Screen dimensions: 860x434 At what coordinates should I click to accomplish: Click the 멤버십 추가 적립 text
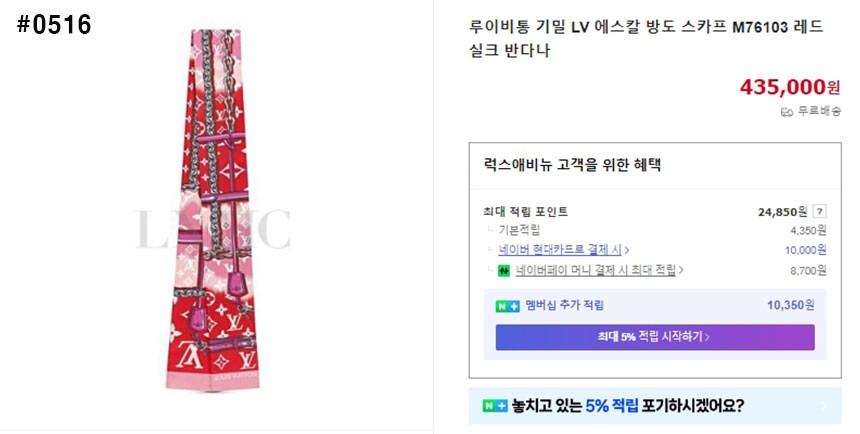564,306
